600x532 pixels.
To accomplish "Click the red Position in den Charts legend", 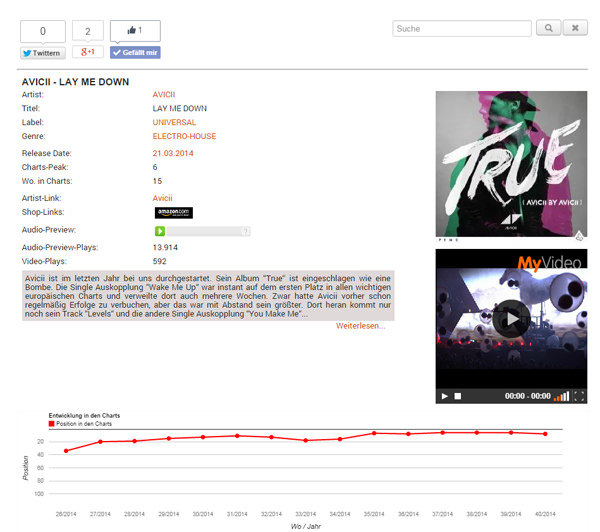I will [80, 424].
